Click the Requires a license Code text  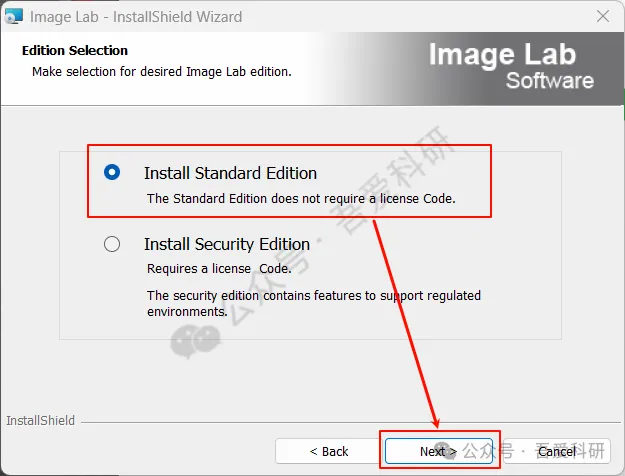(219, 268)
